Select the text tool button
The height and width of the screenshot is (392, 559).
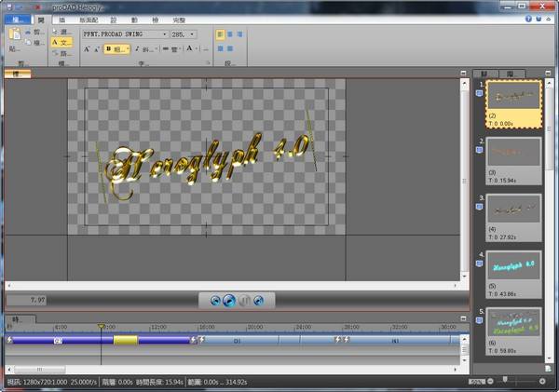pos(61,42)
